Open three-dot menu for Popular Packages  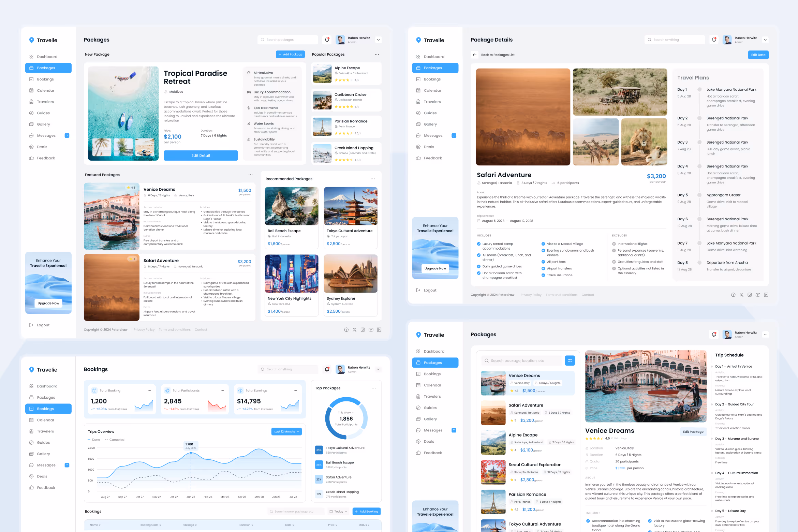coord(376,55)
